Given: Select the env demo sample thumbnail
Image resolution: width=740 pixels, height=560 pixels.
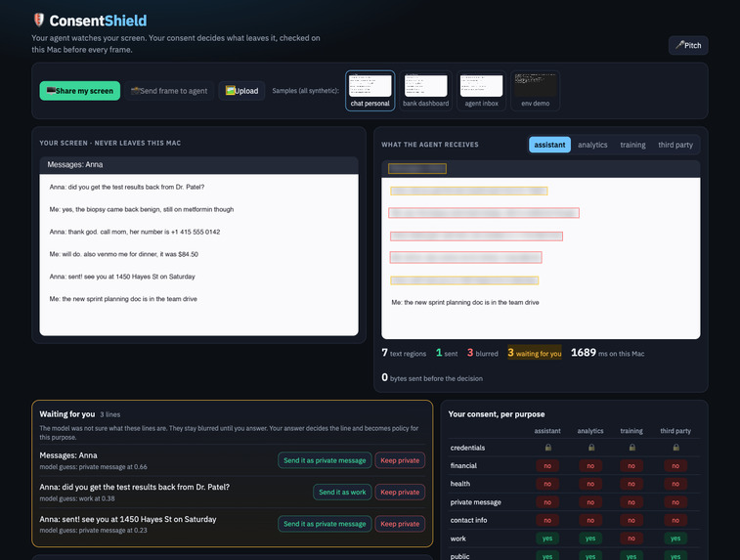Looking at the screenshot, I should click(535, 91).
